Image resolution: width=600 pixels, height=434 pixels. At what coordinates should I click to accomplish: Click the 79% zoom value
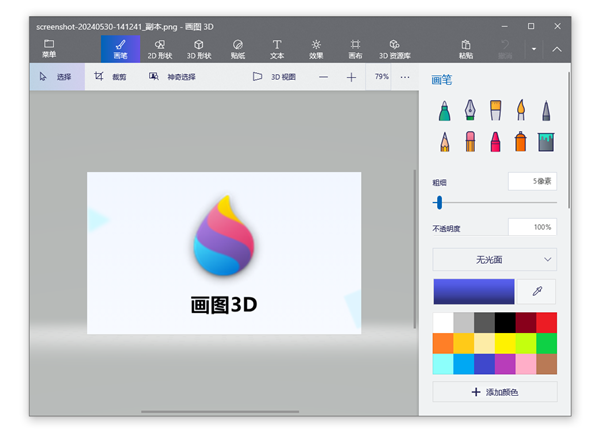382,77
